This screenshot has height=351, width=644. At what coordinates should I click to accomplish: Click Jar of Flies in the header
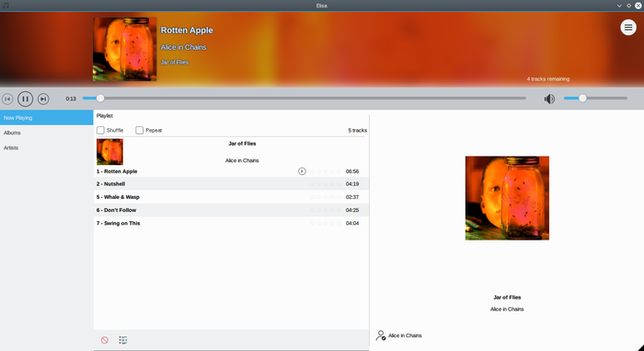pos(175,63)
